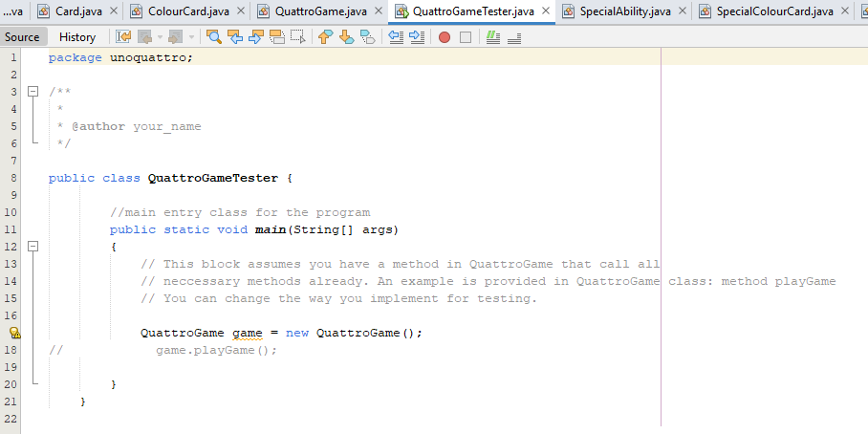Click the '@author your_name' comment text

137,126
